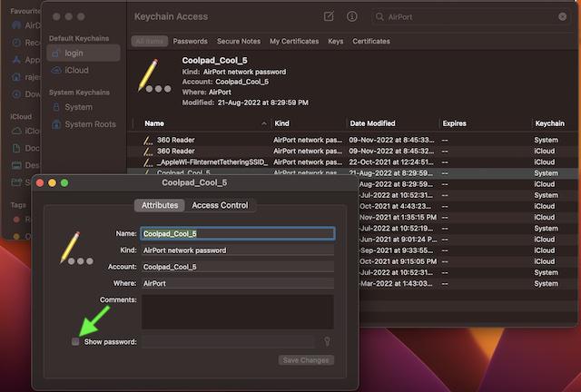Screen dimensions: 581x392
Task: Select login in Default Keychains sidebar
Action: pos(84,54)
